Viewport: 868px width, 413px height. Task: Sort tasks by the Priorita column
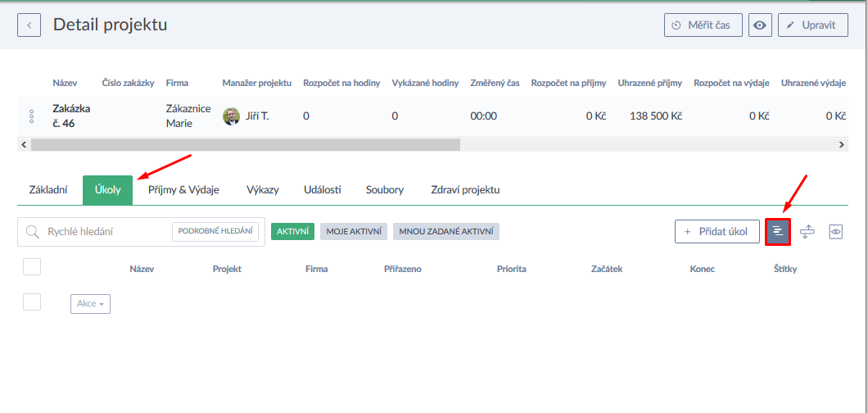[511, 269]
